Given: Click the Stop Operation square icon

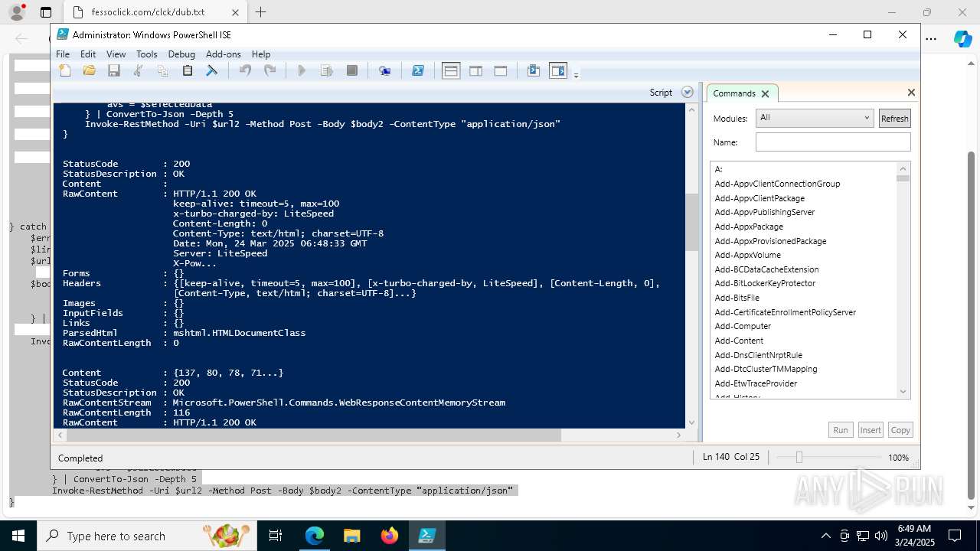Looking at the screenshot, I should [x=352, y=70].
